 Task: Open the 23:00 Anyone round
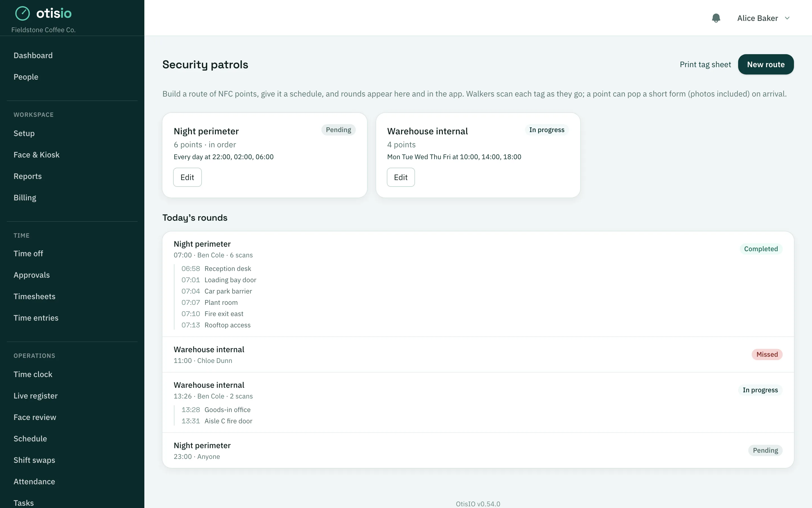[478, 450]
